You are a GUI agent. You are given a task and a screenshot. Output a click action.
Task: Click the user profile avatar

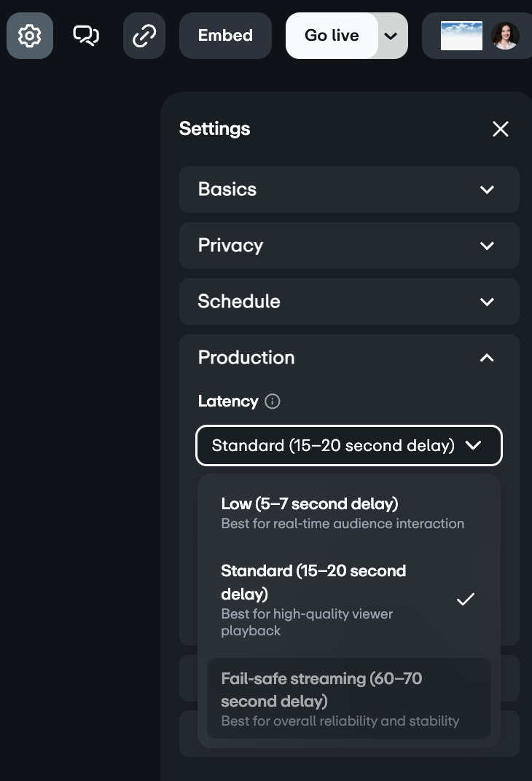[x=505, y=36]
